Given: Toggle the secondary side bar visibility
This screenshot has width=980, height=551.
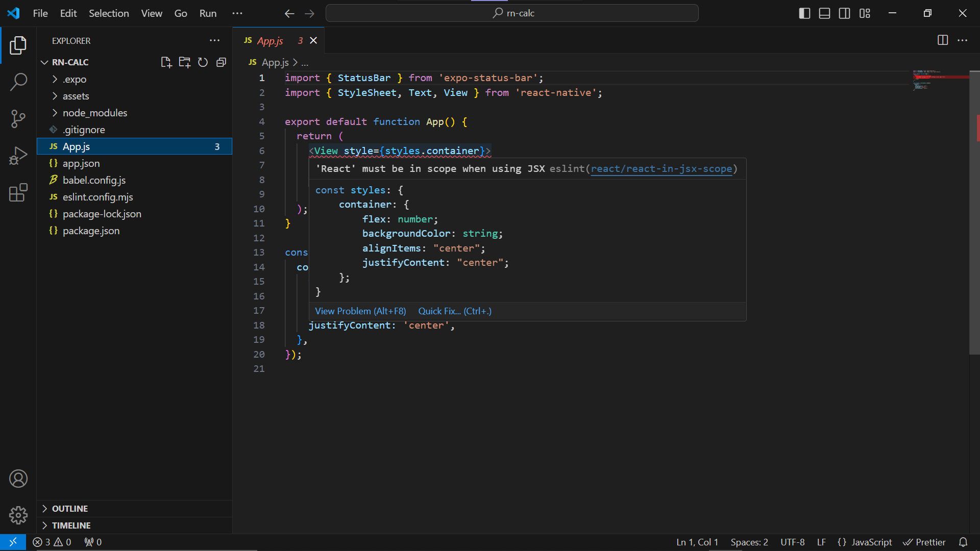Looking at the screenshot, I should [x=845, y=13].
